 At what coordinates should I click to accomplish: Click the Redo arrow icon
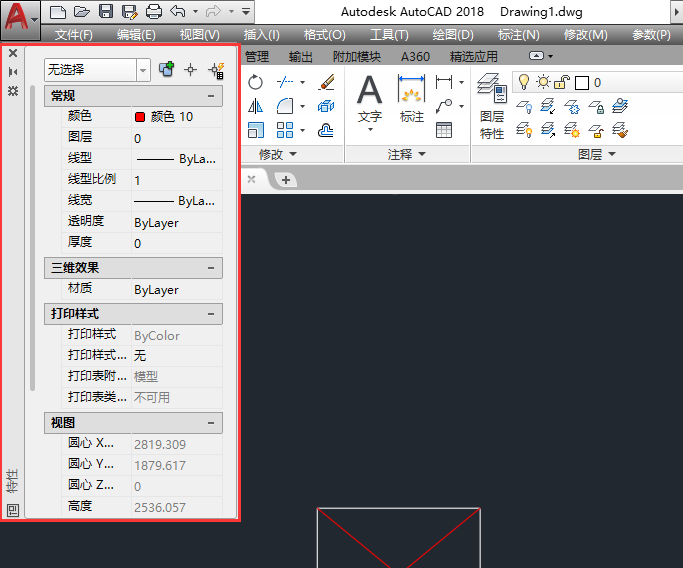(x=213, y=11)
